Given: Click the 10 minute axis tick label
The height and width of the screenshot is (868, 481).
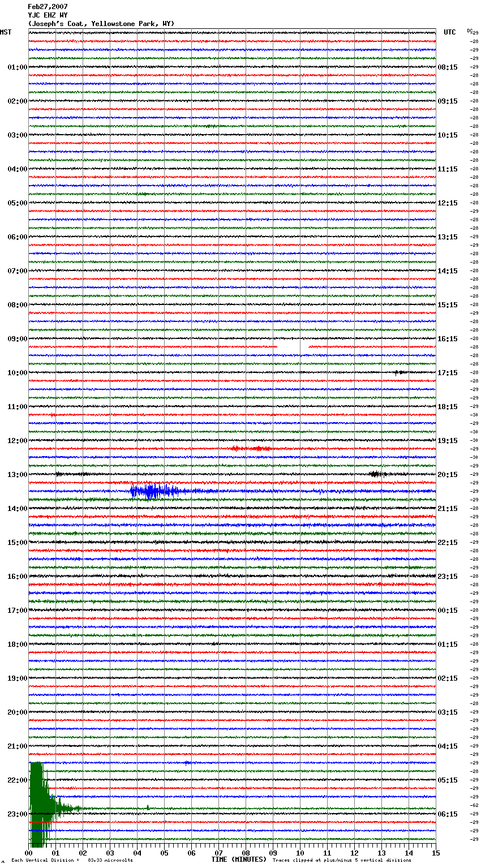Looking at the screenshot, I should tap(300, 853).
